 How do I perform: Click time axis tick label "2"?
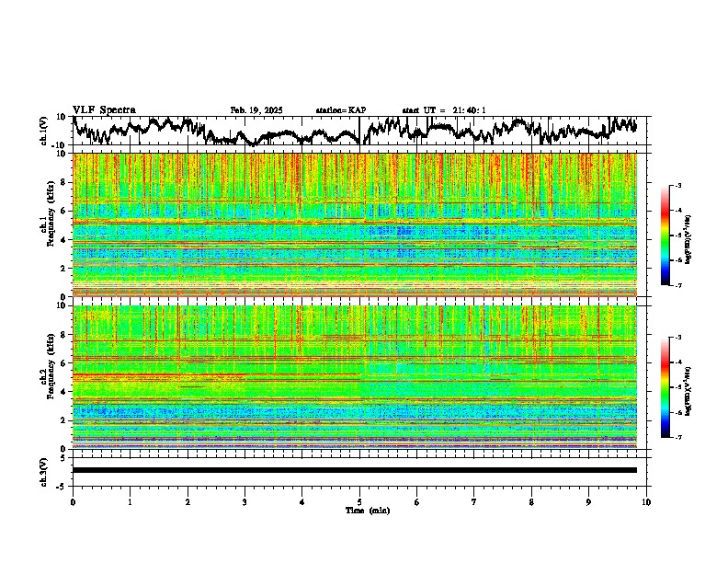coord(188,502)
